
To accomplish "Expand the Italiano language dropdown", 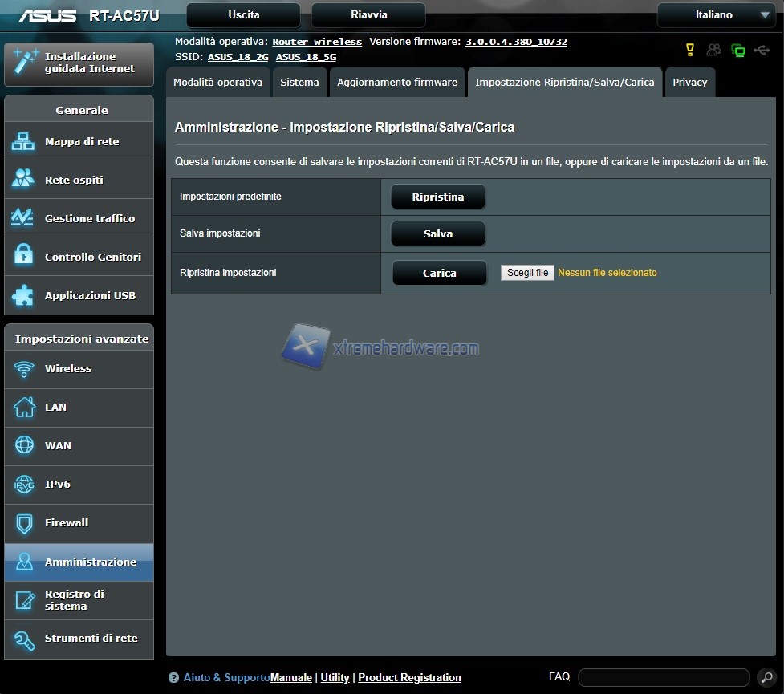I will coord(715,15).
